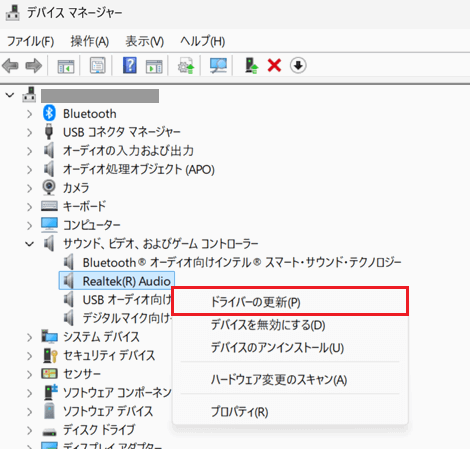The height and width of the screenshot is (449, 470).
Task: Click the Forward arrow toolbar icon
Action: point(34,66)
